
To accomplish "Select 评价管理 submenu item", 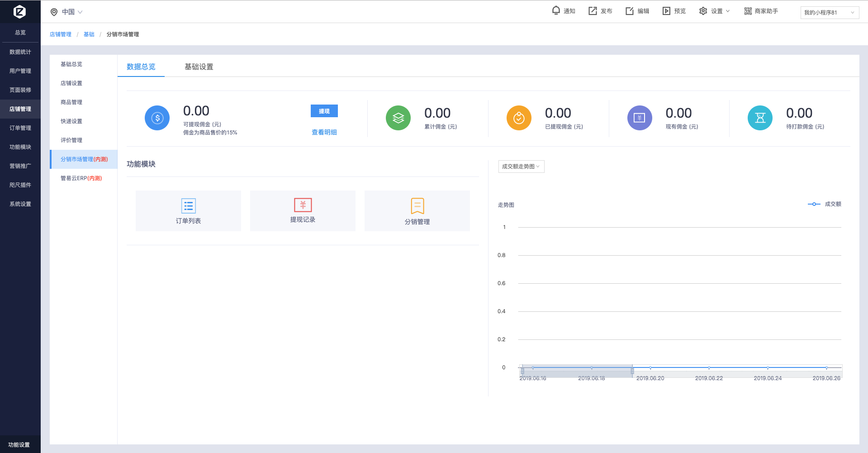I will [x=84, y=140].
